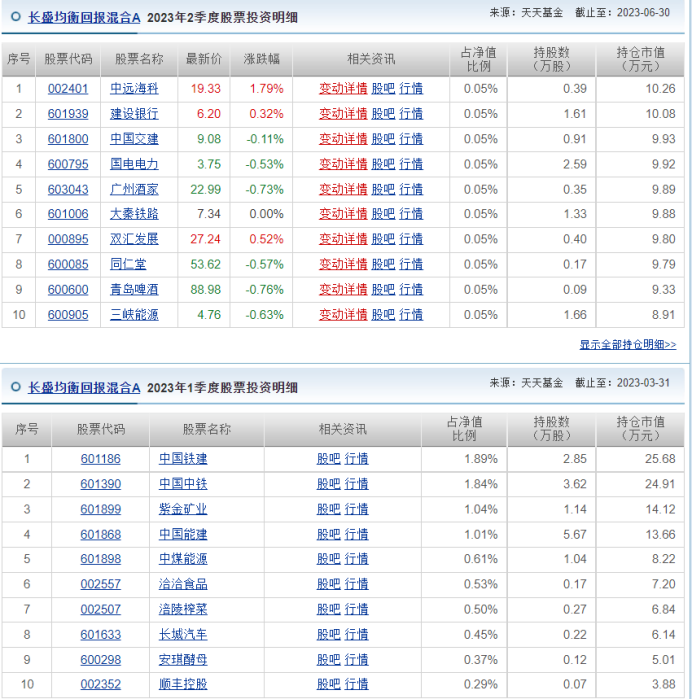Open 股吧 for 中国铁建 row
692x700 pixels.
tap(329, 459)
